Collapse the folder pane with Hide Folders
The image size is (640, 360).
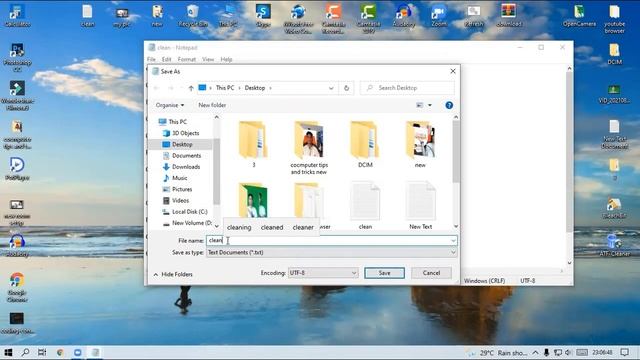pos(173,274)
